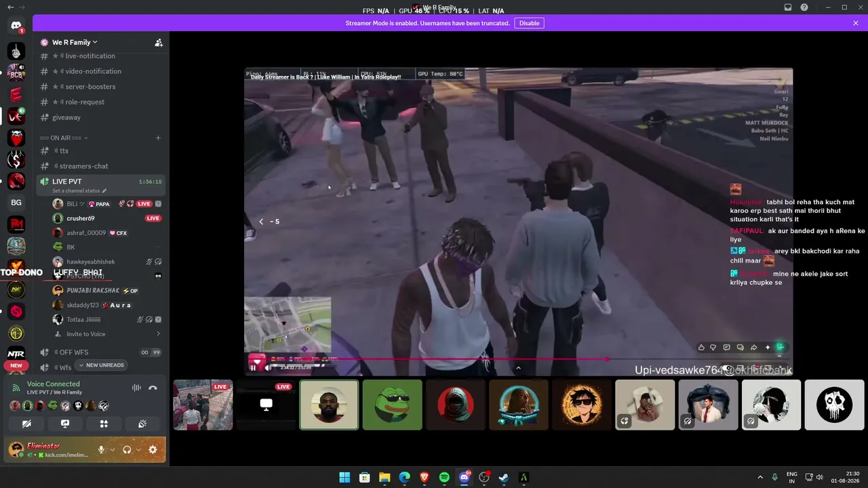Share the video using arrow icon
The width and height of the screenshot is (868, 488).
[753, 348]
